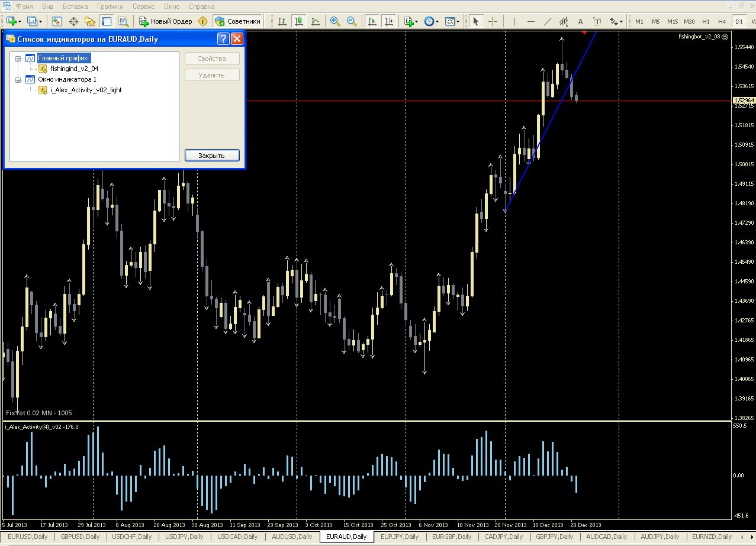The width and height of the screenshot is (756, 546).
Task: Open the Графики menu
Action: point(110,7)
